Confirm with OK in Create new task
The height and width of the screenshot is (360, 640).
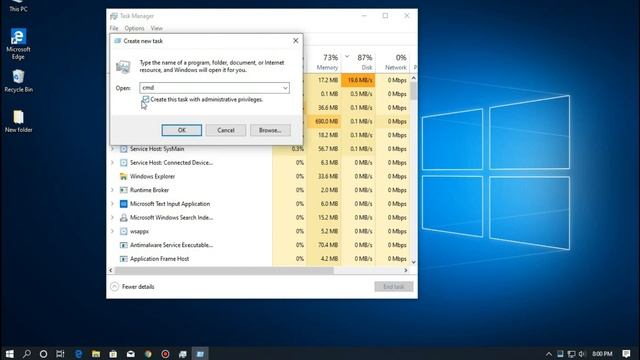(182, 130)
